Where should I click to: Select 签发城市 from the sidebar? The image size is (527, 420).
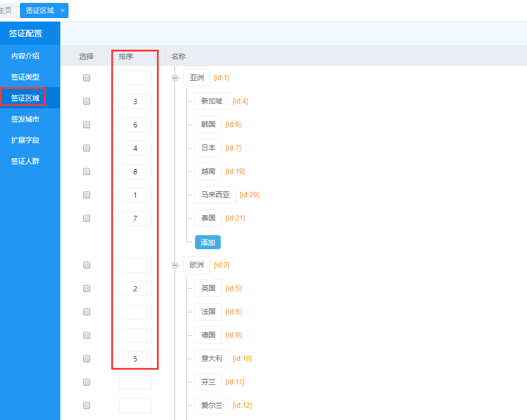[x=25, y=119]
